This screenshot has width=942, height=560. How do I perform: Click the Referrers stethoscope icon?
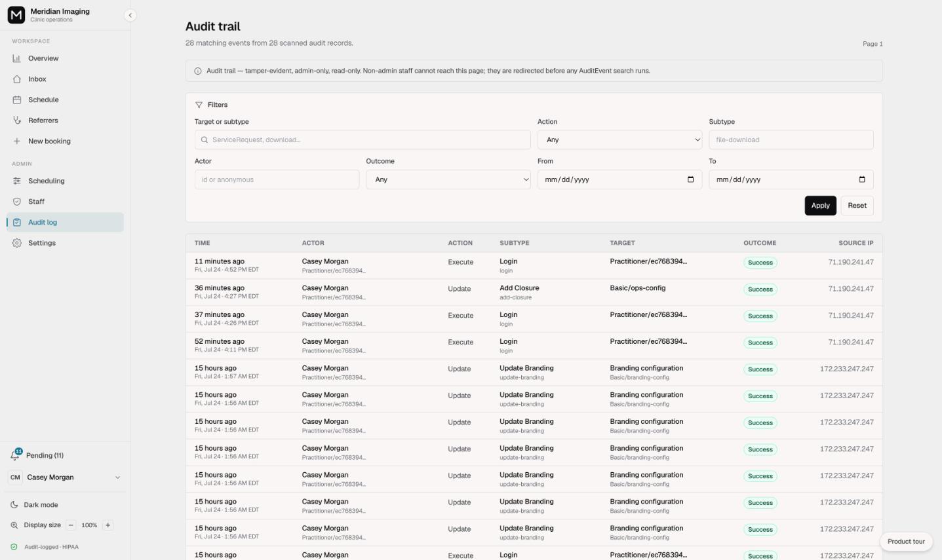click(x=17, y=121)
